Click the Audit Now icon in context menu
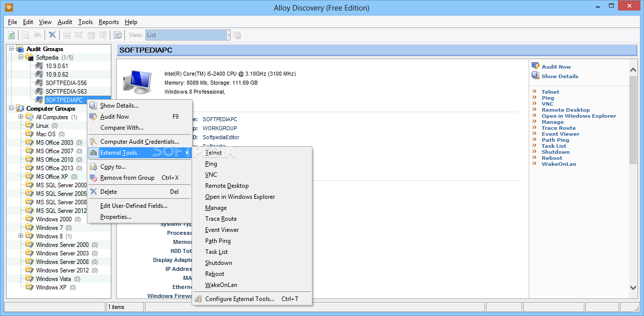This screenshot has height=316, width=644. [93, 117]
